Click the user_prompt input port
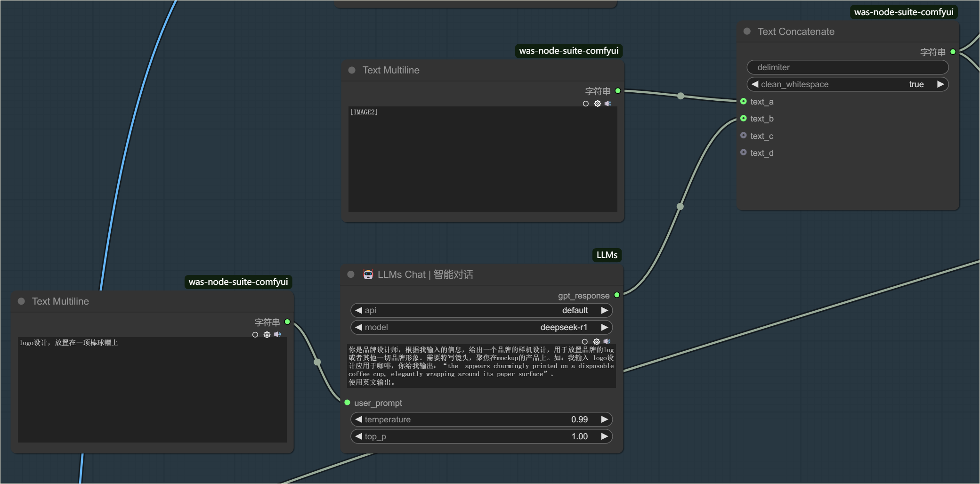The image size is (980, 484). pos(347,403)
